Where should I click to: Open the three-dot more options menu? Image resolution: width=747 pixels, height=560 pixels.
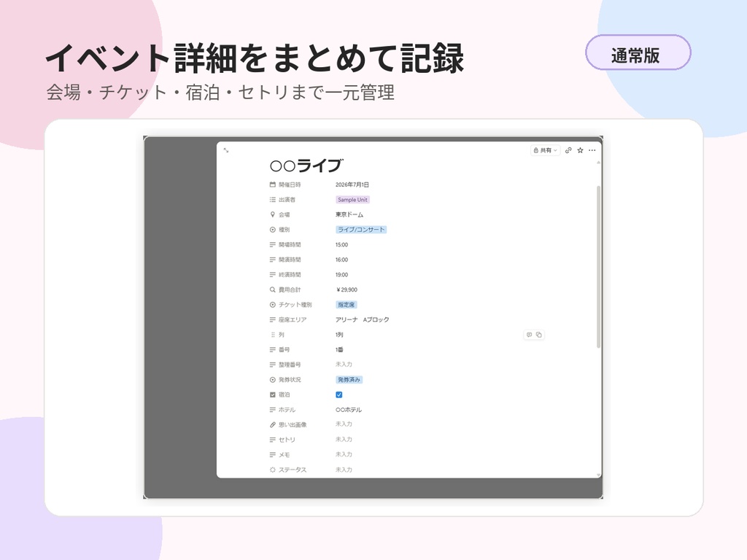click(x=592, y=150)
